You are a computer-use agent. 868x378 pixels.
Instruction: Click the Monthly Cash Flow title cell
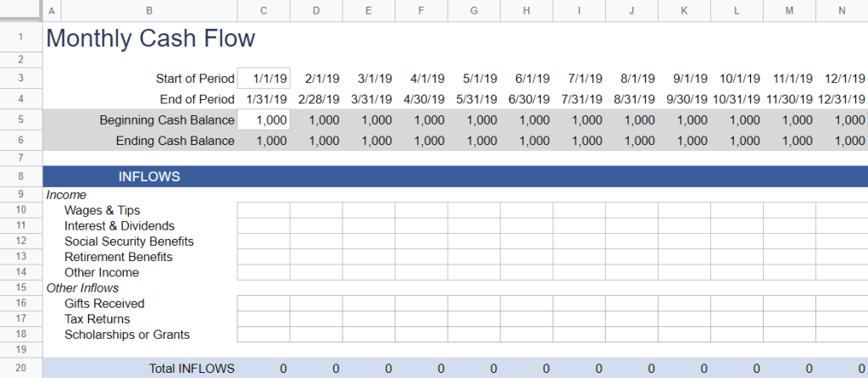(x=151, y=38)
